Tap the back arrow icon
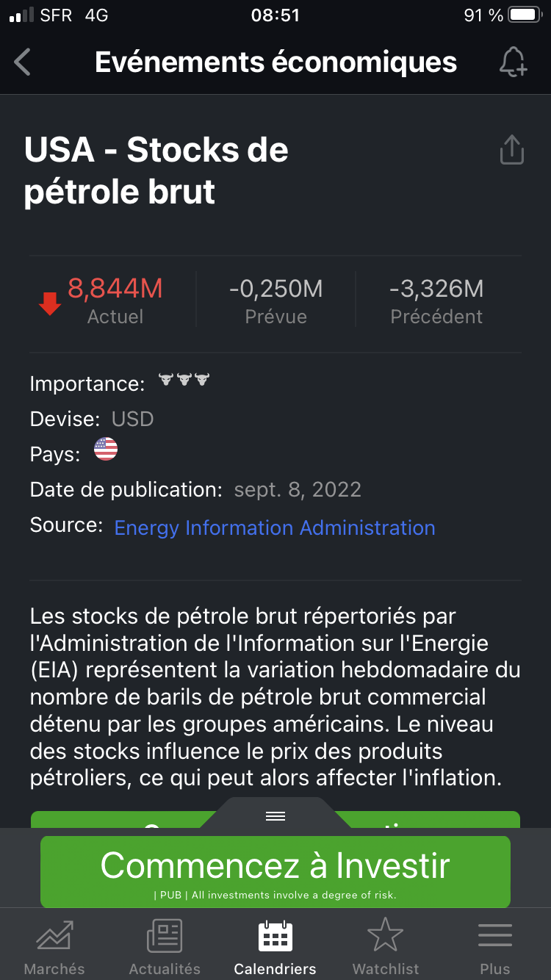This screenshot has height=980, width=551. coord(24,62)
